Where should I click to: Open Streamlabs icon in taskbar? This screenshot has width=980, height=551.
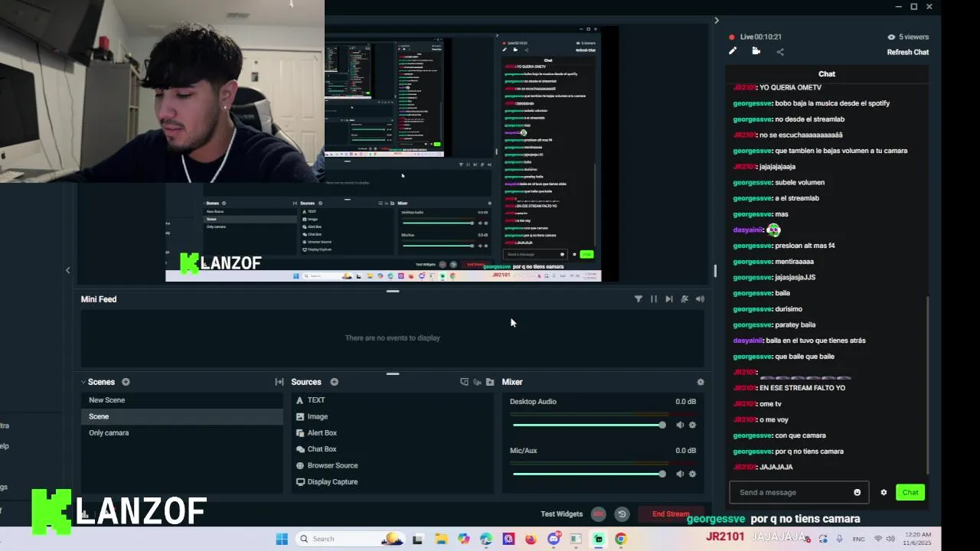click(x=599, y=539)
